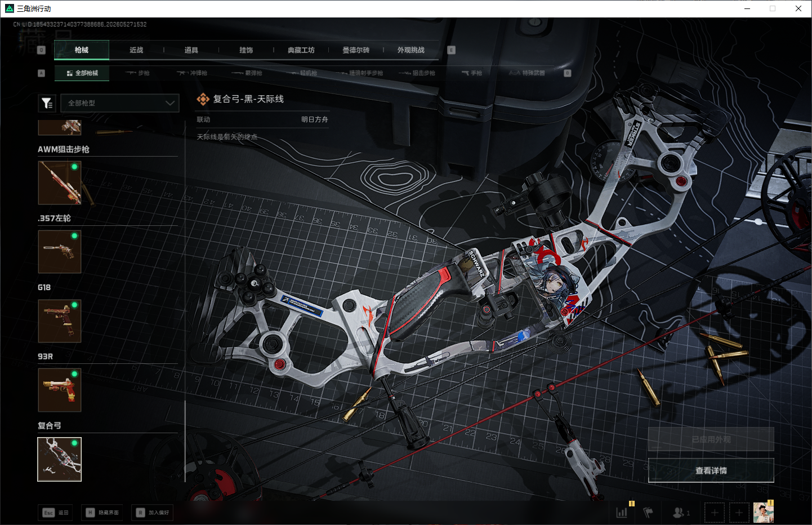812x525 pixels.
Task: Click the 查看详情 button
Action: [711, 470]
